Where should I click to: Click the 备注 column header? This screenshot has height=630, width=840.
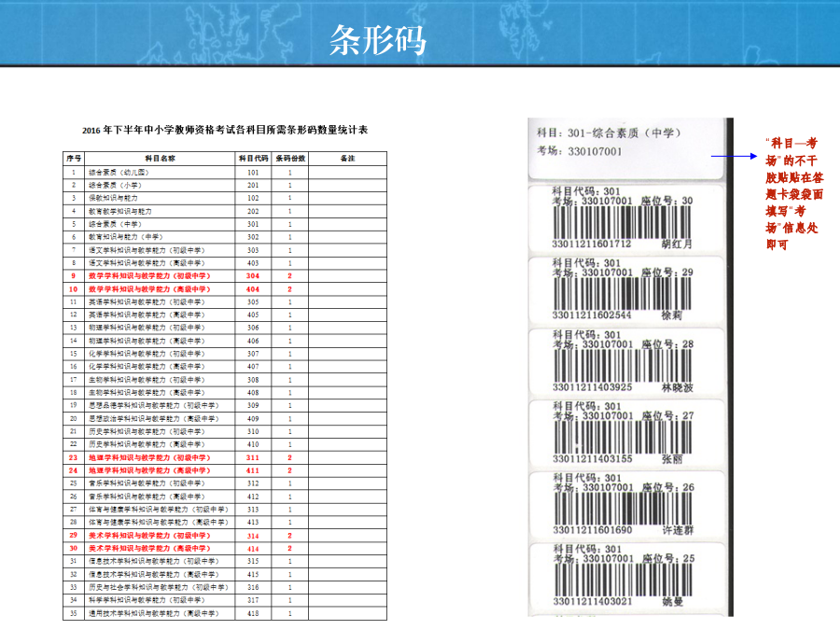348,159
